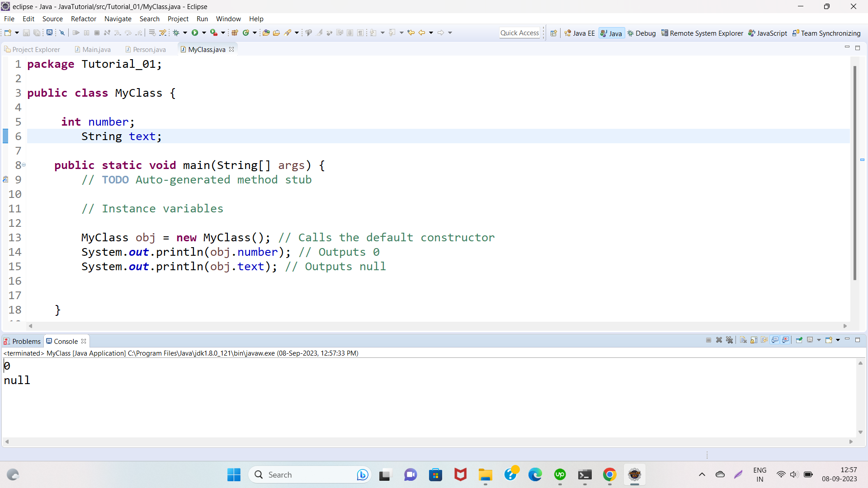The height and width of the screenshot is (488, 868).
Task: Click the Clear Console icon
Action: [743, 340]
